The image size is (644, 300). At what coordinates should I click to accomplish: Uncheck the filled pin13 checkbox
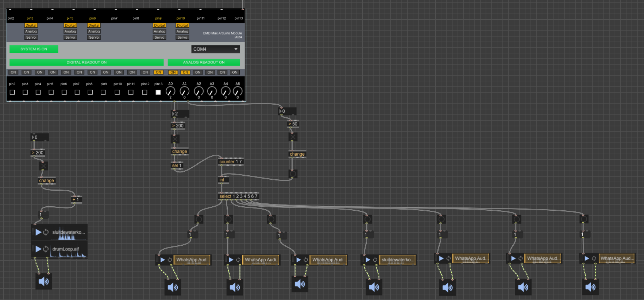tap(158, 92)
